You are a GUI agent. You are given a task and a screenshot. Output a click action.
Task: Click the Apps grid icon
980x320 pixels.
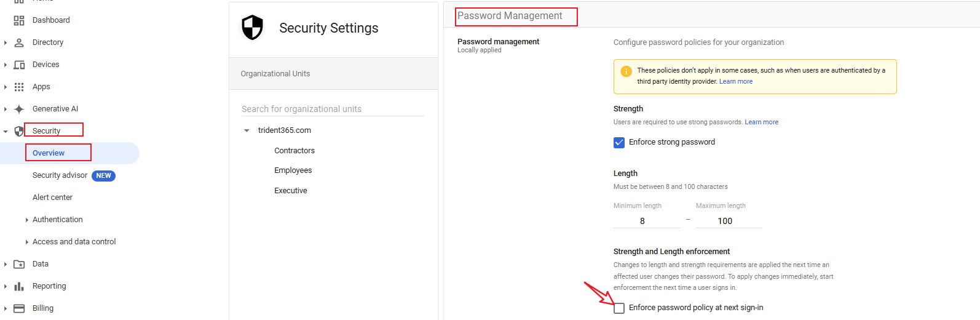point(19,87)
